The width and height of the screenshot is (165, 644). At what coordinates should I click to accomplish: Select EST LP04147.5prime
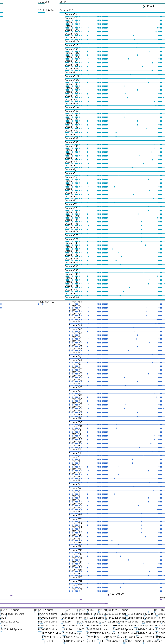[48, 629]
